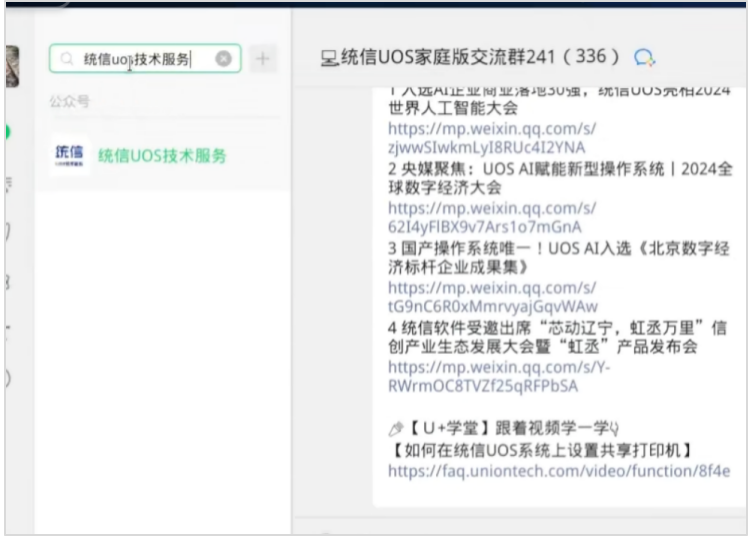Click the text 世界人工智能大会
The width and height of the screenshot is (754, 540).
click(x=453, y=108)
